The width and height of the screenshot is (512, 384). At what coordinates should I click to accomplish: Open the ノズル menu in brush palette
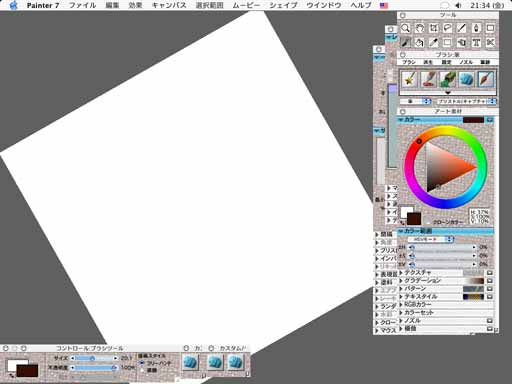pos(466,62)
